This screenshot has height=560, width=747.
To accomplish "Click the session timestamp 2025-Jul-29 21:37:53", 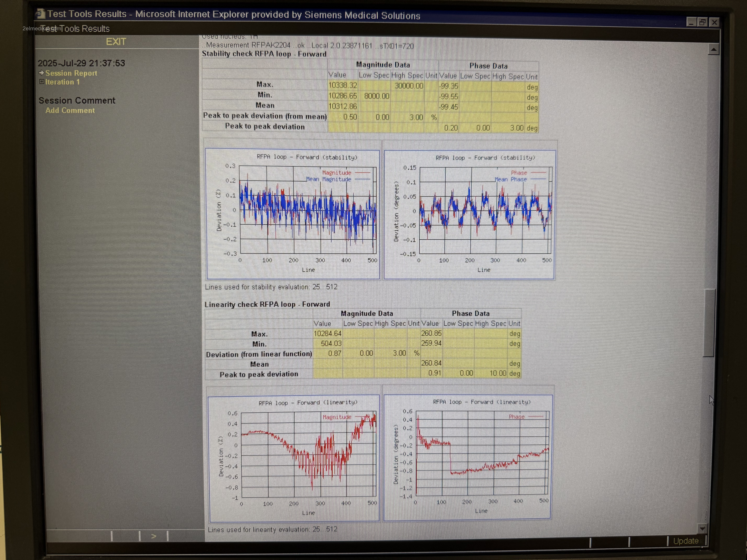I will [81, 63].
